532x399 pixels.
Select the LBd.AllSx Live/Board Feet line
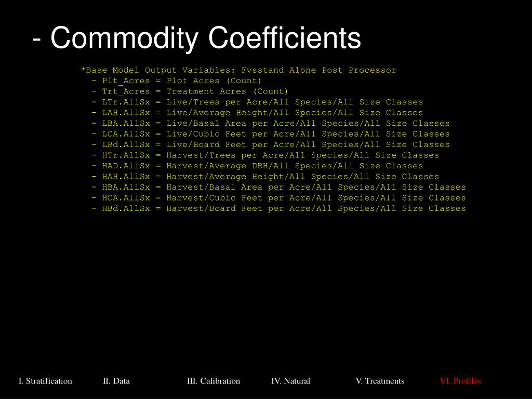coord(270,144)
